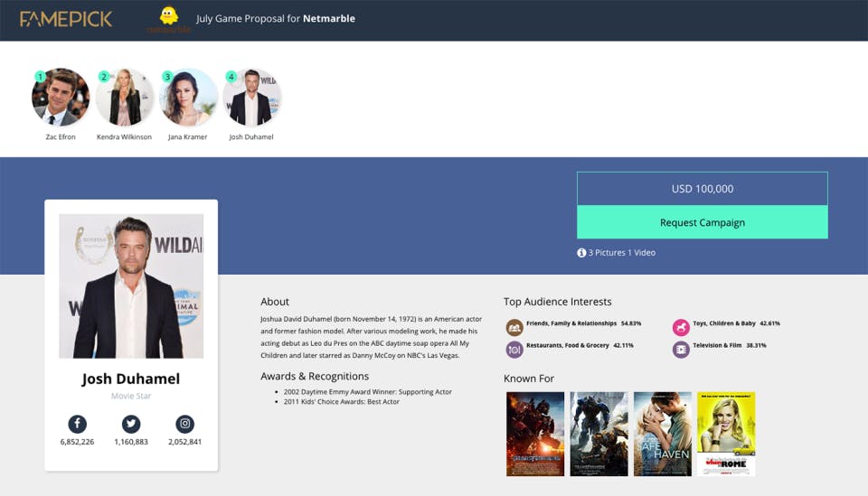Click the Zac Efron name label
This screenshot has height=496, width=868.
tap(61, 137)
